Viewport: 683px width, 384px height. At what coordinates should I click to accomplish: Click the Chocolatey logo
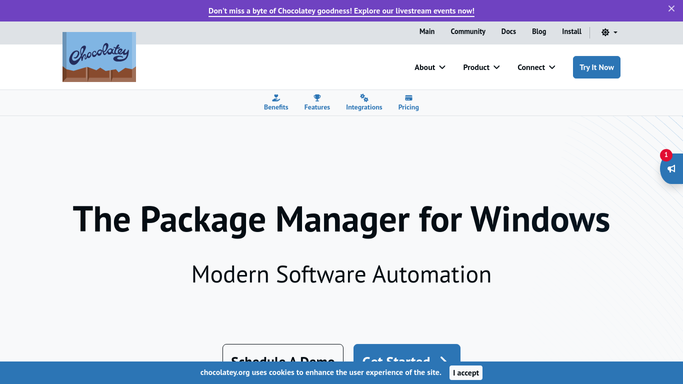[99, 57]
